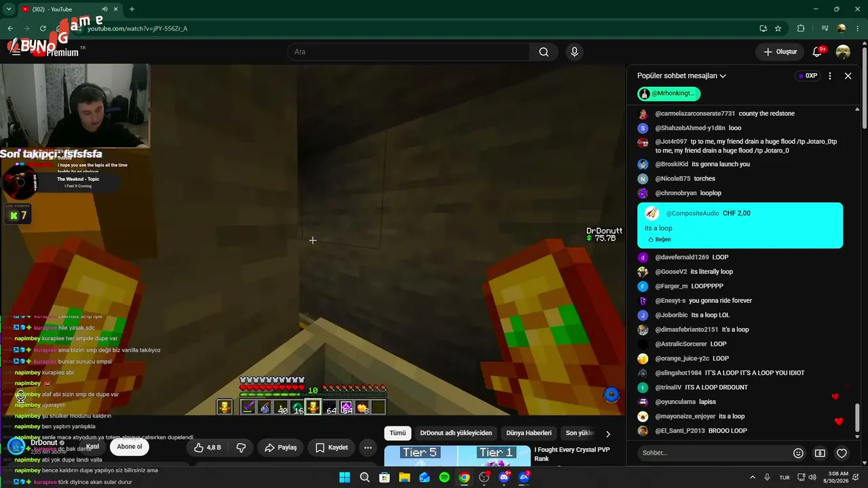Viewport: 868px width, 488px height.
Task: Show more filter chips with the arrow
Action: [x=608, y=434]
